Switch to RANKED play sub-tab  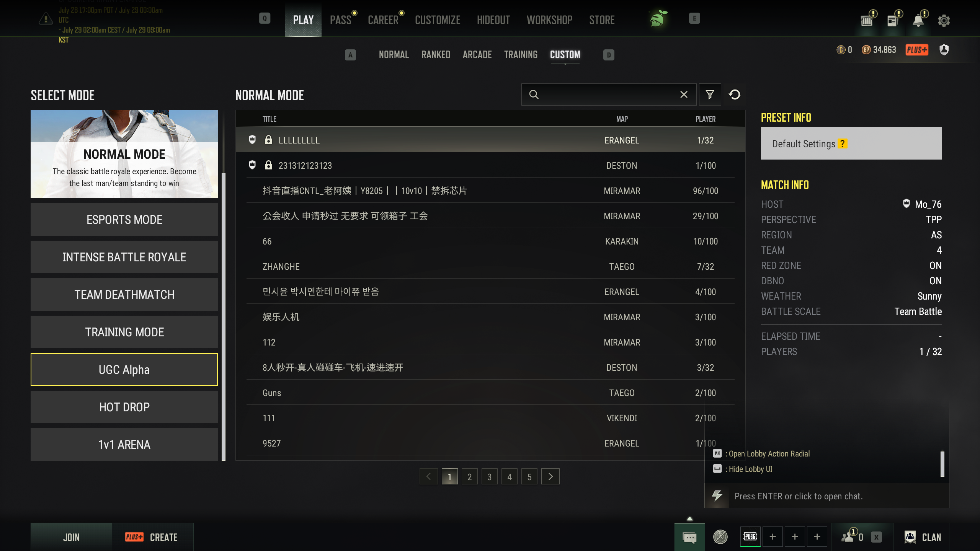436,55
